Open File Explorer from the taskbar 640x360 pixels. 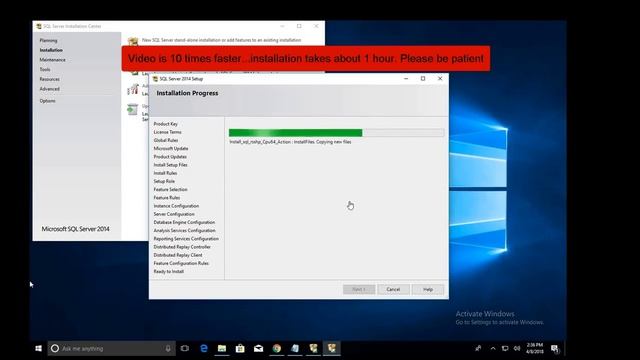(222, 348)
